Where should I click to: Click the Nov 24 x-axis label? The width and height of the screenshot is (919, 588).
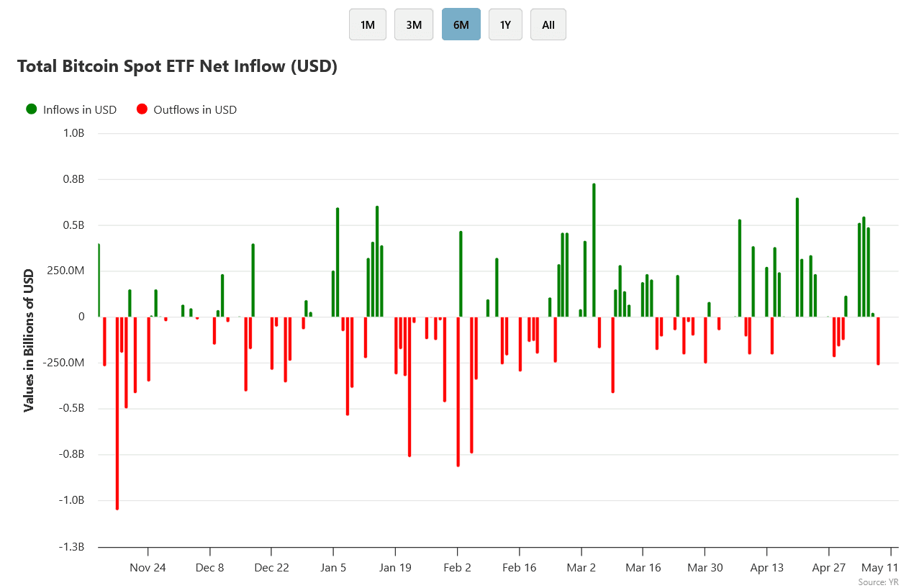point(148,567)
